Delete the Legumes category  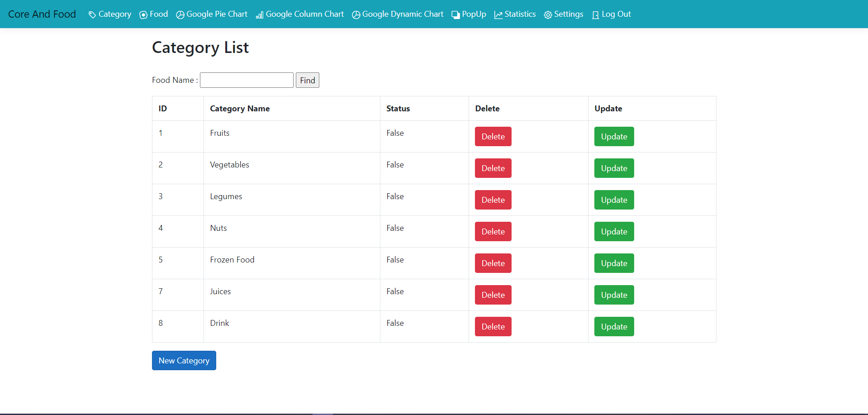point(493,200)
